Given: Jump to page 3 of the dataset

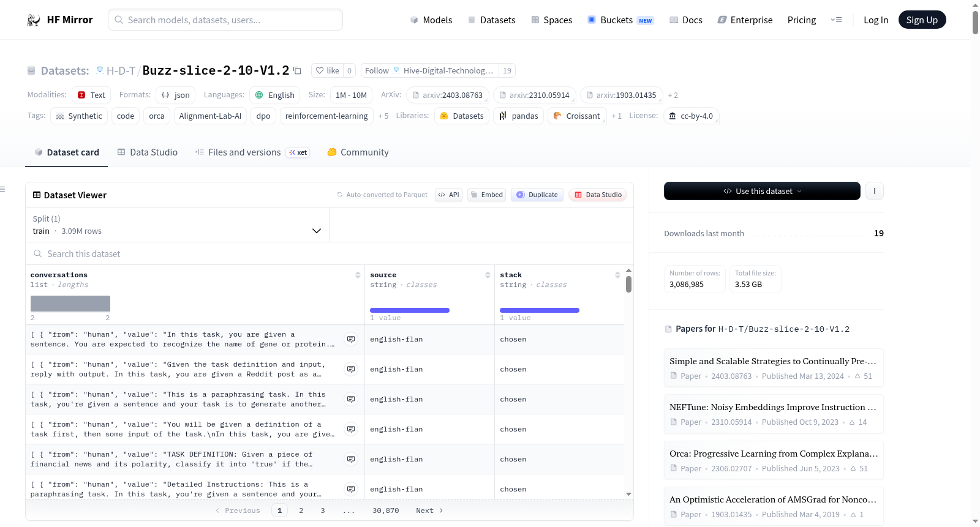Looking at the screenshot, I should click(323, 510).
